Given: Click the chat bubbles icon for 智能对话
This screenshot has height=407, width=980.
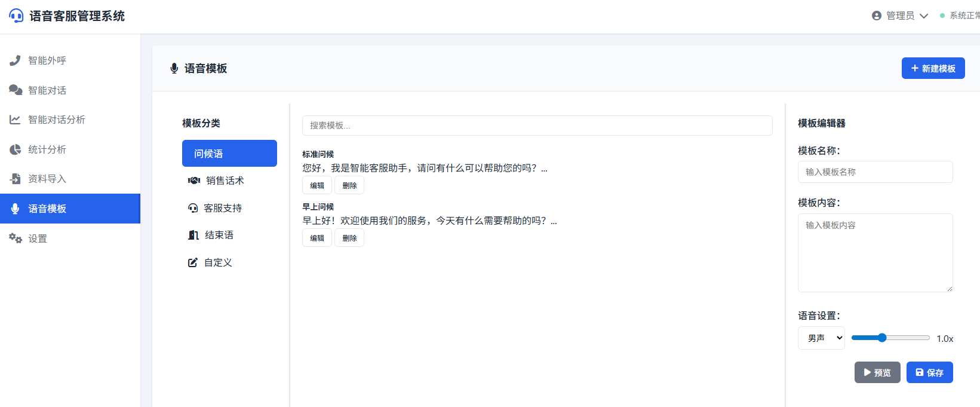Looking at the screenshot, I should coord(16,90).
